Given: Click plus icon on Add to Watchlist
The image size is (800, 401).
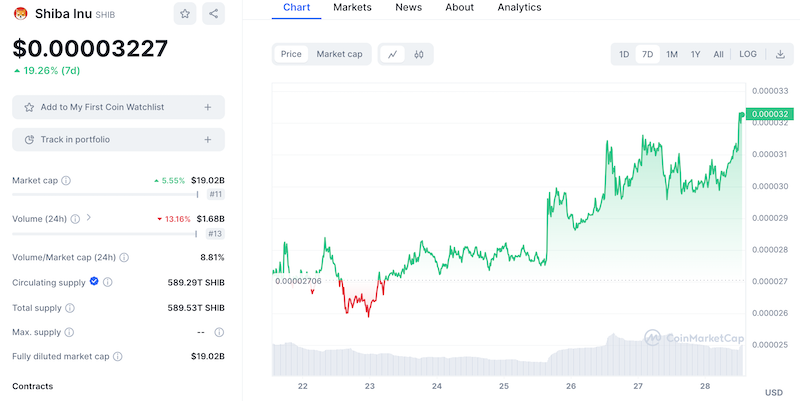Looking at the screenshot, I should coord(208,107).
